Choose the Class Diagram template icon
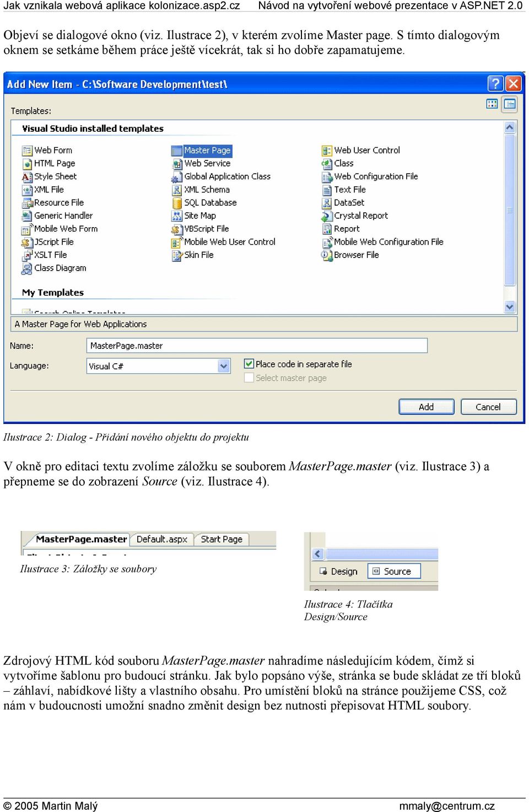529x812 pixels. tap(27, 268)
